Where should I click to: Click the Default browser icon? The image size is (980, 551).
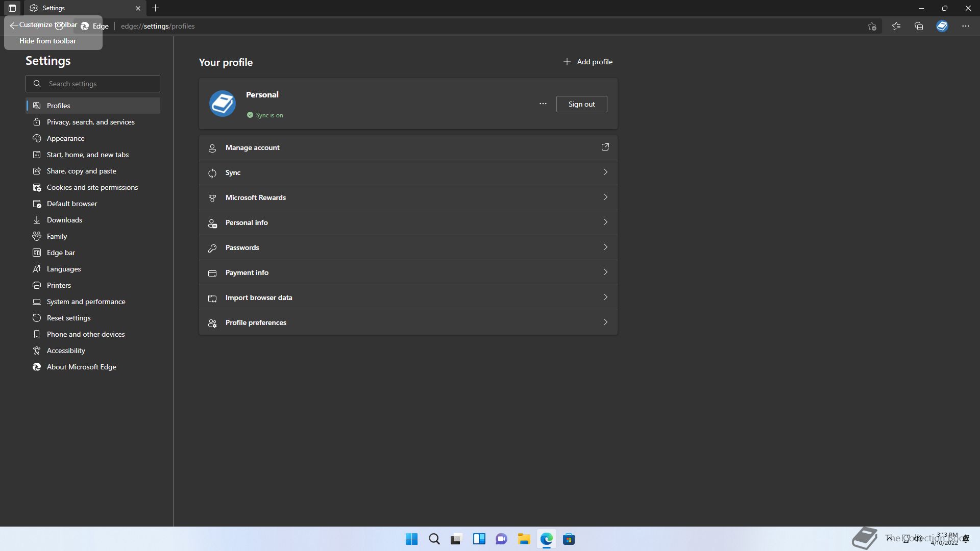pos(37,204)
